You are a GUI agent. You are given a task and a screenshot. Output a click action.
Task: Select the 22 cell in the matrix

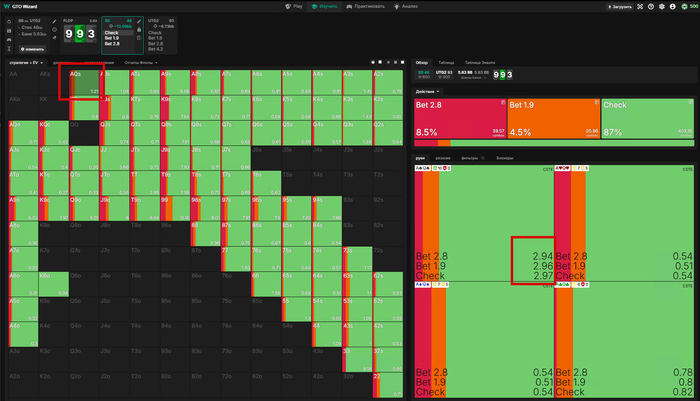click(x=388, y=385)
